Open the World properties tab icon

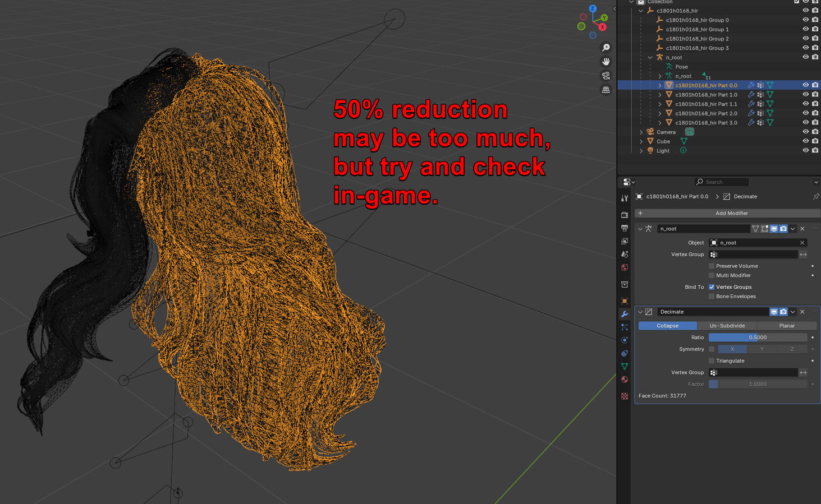(625, 267)
